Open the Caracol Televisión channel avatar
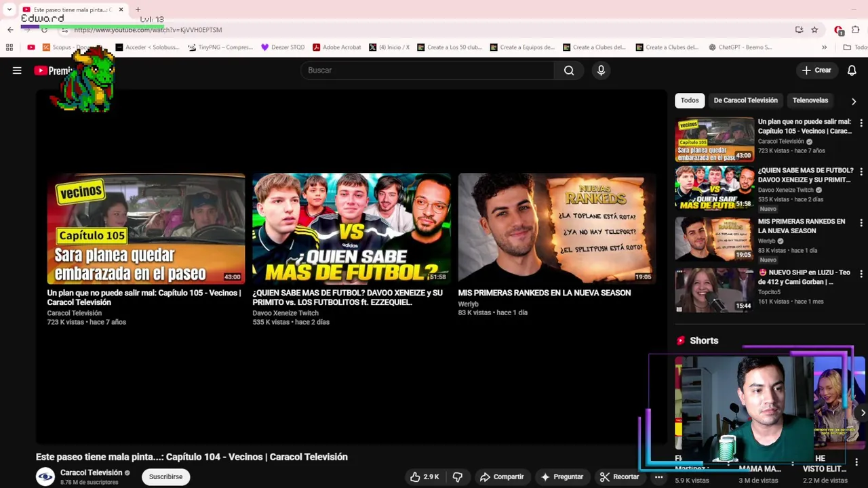 click(45, 476)
